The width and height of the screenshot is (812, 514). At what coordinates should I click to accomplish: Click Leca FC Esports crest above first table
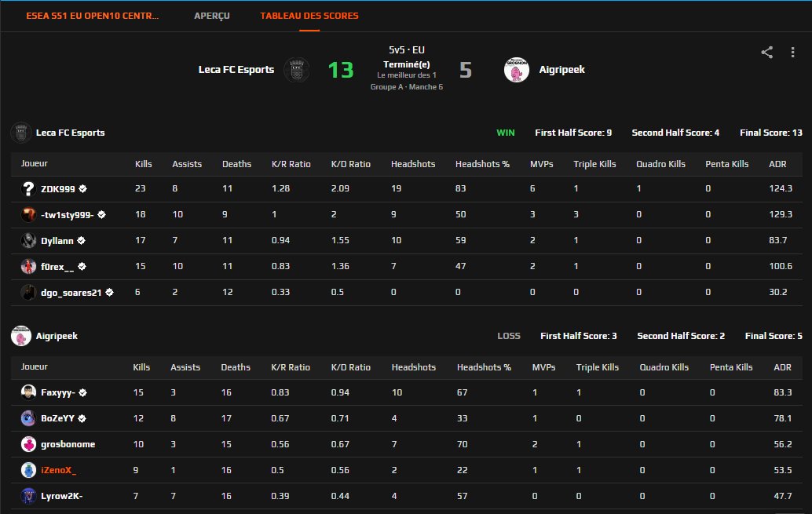tap(21, 133)
